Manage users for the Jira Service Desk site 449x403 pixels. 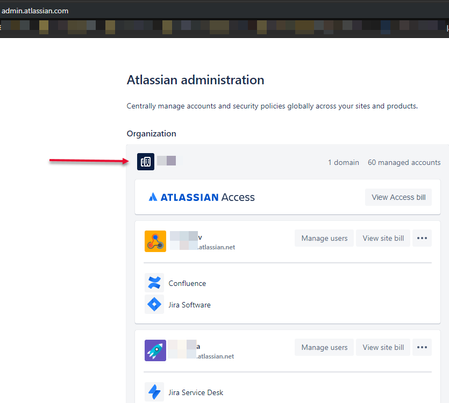coord(324,347)
